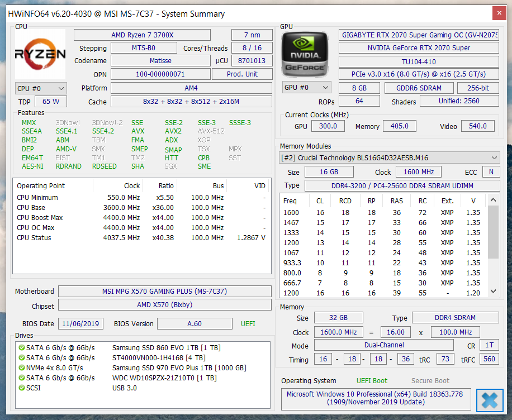
Task: Click the RDSEED feature label
Action: point(104,166)
